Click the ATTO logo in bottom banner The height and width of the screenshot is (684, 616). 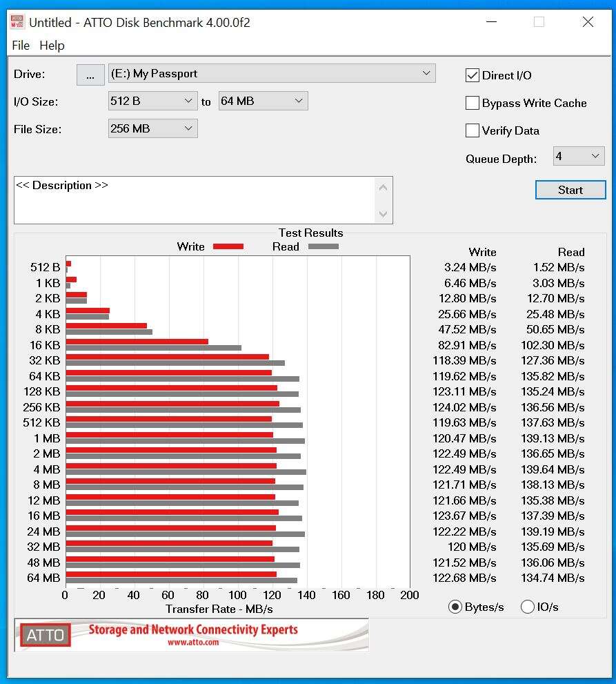46,635
